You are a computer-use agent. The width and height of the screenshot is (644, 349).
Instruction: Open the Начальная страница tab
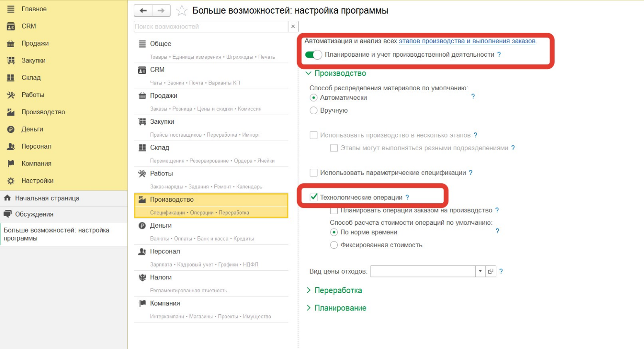[47, 198]
